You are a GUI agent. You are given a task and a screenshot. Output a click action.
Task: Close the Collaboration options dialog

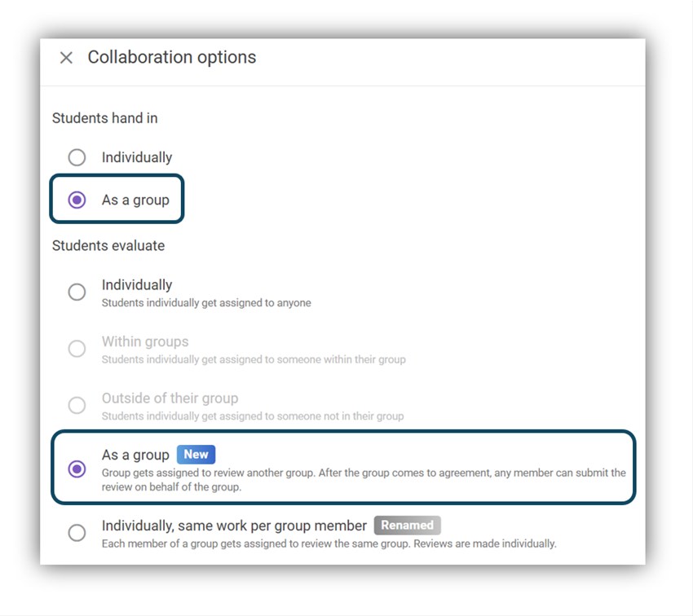pyautogui.click(x=66, y=58)
